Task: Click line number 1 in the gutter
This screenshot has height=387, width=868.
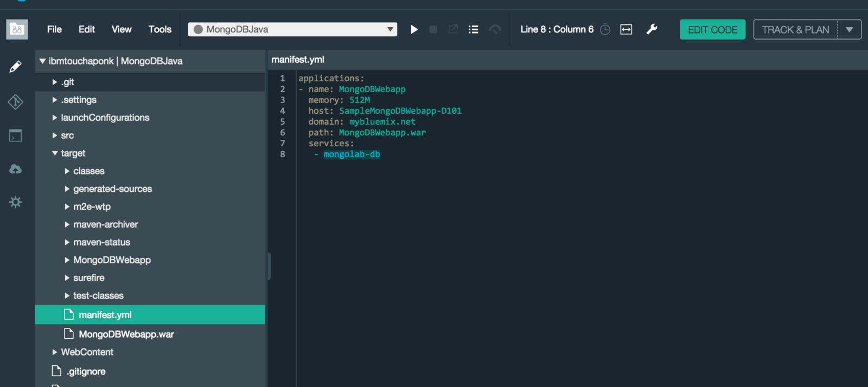Action: point(282,79)
